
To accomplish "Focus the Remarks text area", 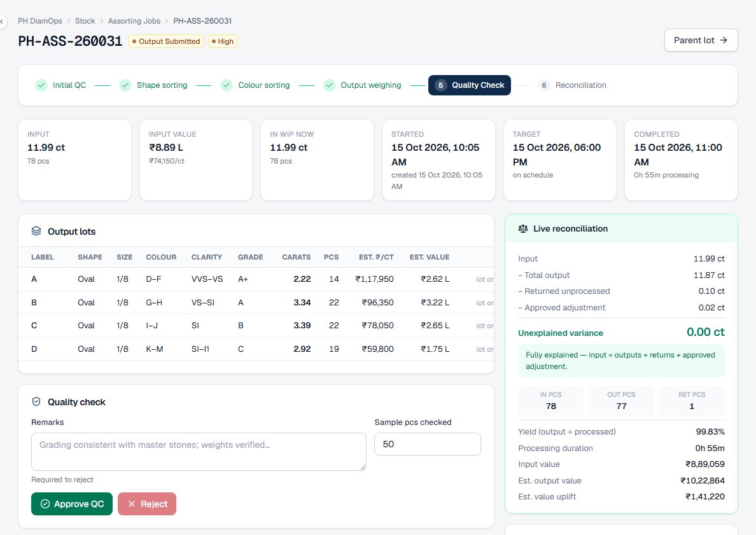I will pyautogui.click(x=199, y=452).
